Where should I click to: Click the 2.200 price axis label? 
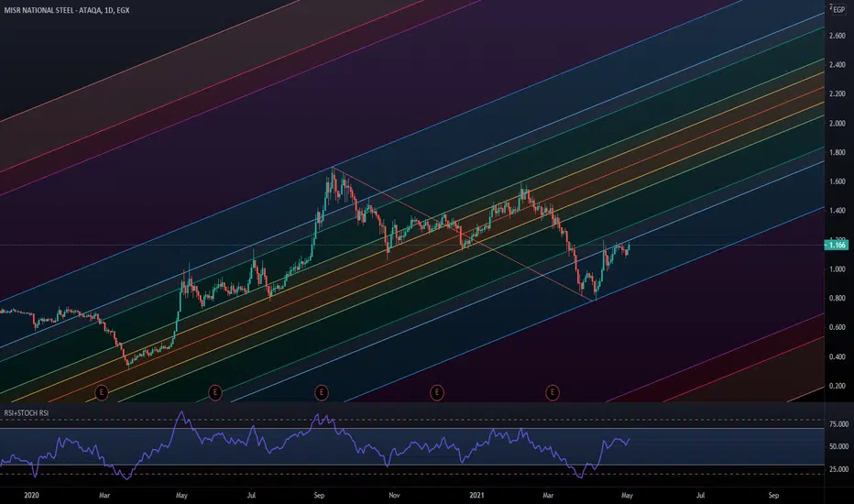(838, 94)
